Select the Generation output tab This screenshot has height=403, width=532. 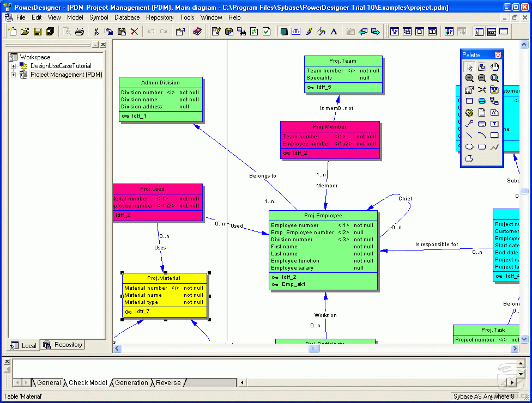click(x=132, y=383)
